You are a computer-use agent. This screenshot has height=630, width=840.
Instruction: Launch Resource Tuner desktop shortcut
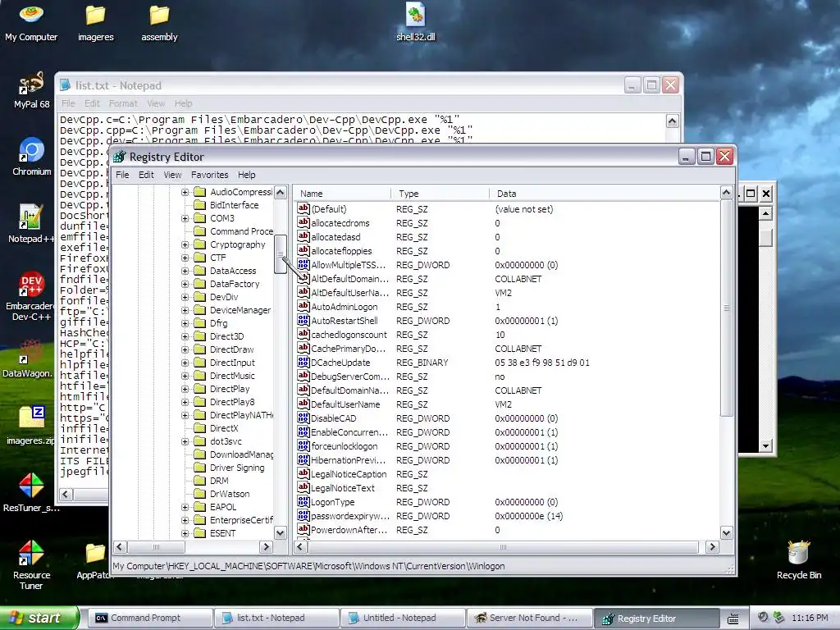pyautogui.click(x=31, y=565)
